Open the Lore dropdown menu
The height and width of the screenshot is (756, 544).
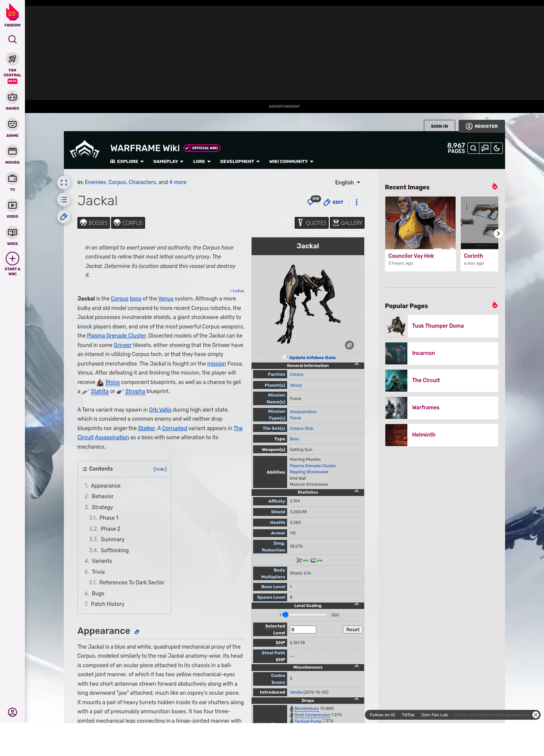(202, 161)
